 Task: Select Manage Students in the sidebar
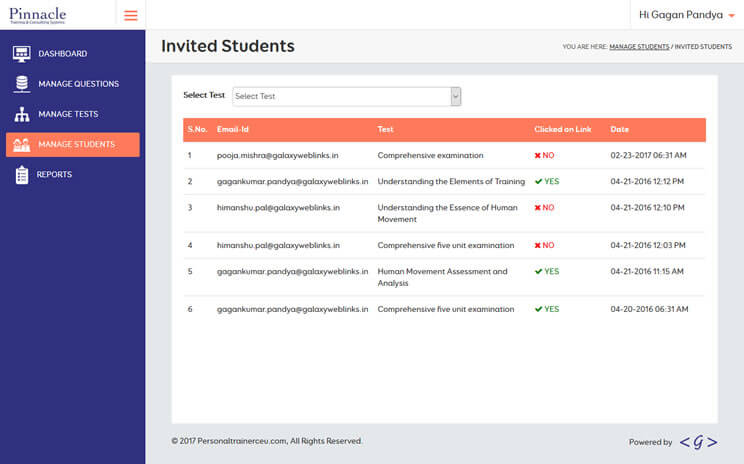pos(73,145)
